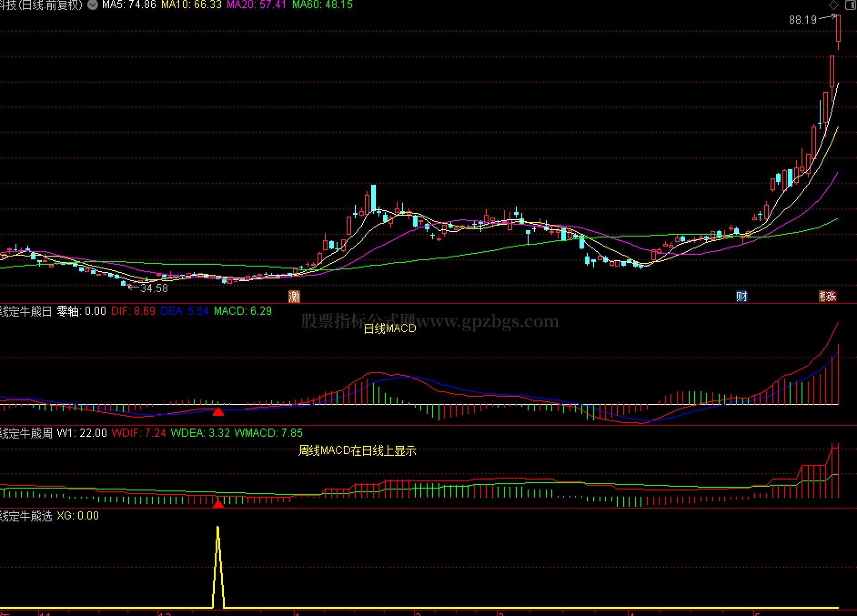Click the 88.19 high price label
This screenshot has height=616, width=857.
pos(803,20)
